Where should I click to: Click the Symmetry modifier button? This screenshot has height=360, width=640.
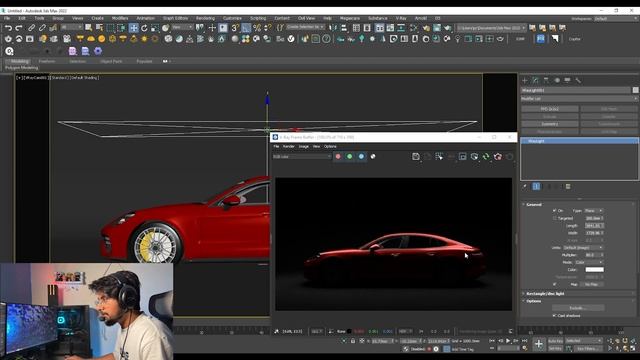pyautogui.click(x=549, y=124)
